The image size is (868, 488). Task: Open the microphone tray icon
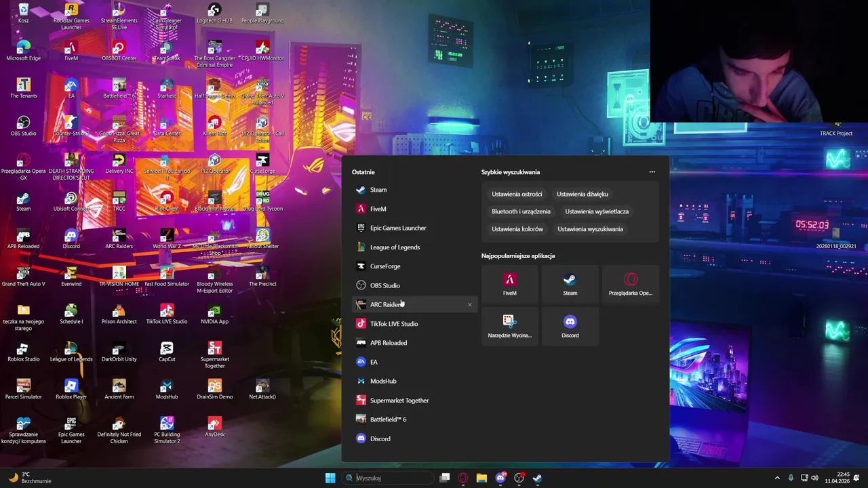point(791,478)
